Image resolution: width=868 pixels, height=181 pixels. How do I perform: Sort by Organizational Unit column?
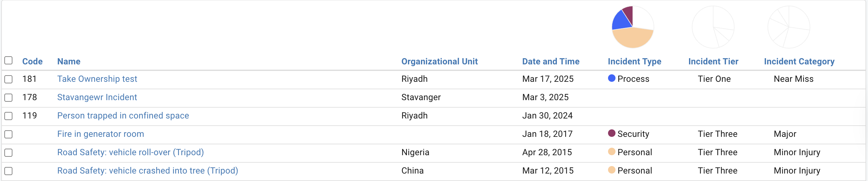439,62
